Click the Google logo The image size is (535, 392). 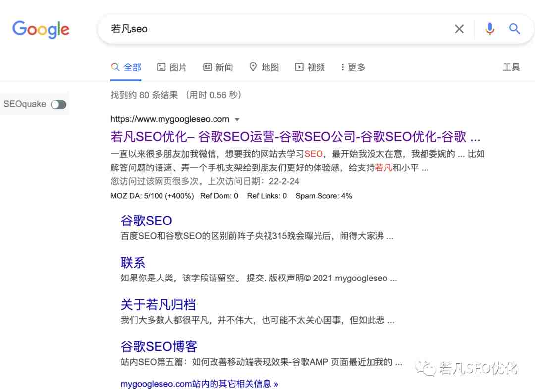[x=41, y=29]
